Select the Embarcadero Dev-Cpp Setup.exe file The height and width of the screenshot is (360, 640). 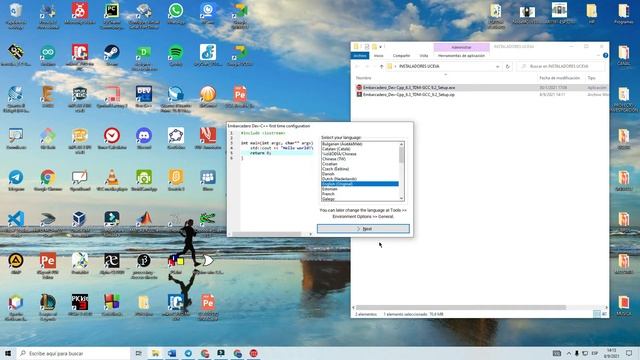click(x=409, y=87)
